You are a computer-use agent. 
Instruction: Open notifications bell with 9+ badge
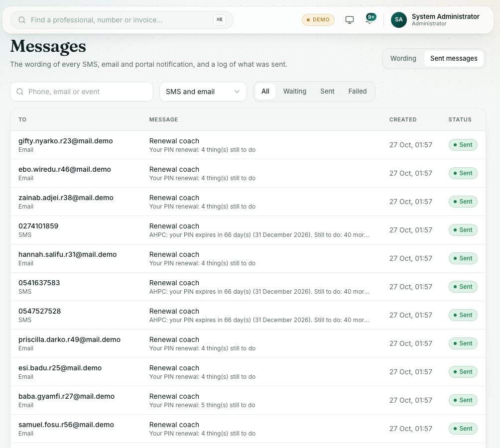[370, 19]
